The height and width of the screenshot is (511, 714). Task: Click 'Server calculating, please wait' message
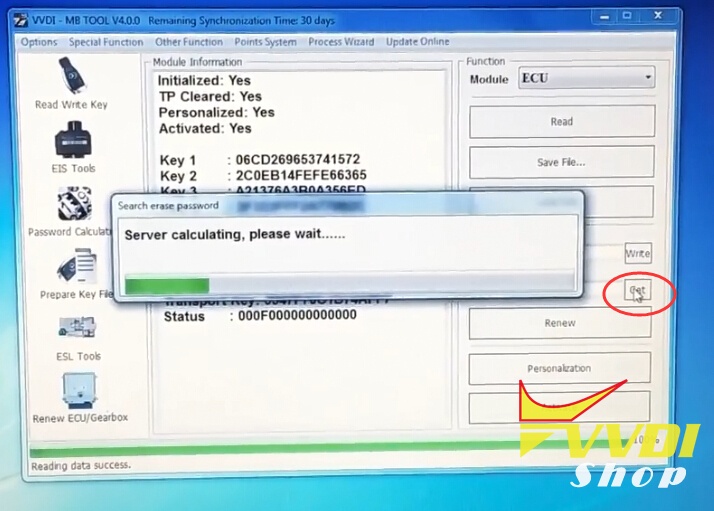(235, 234)
